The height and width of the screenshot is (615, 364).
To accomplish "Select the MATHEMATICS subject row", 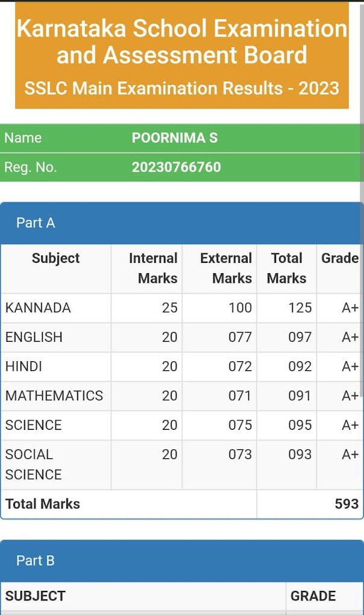I will [182, 396].
